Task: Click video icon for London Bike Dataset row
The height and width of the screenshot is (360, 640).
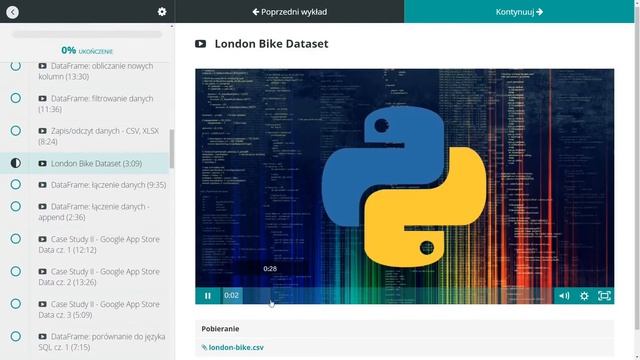Action: pos(42,163)
